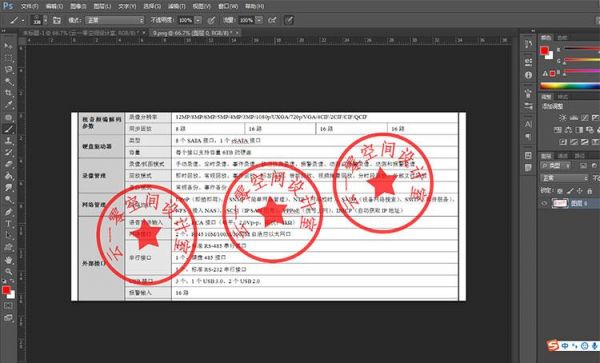Screen dimensions: 600x363
Task: Open the layer filter type dropdown
Action: (555, 166)
